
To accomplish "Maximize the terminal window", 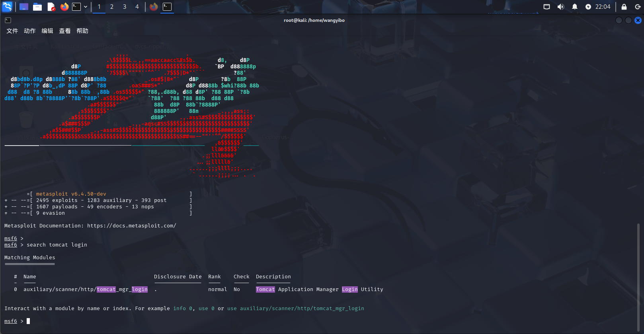I will pyautogui.click(x=628, y=20).
